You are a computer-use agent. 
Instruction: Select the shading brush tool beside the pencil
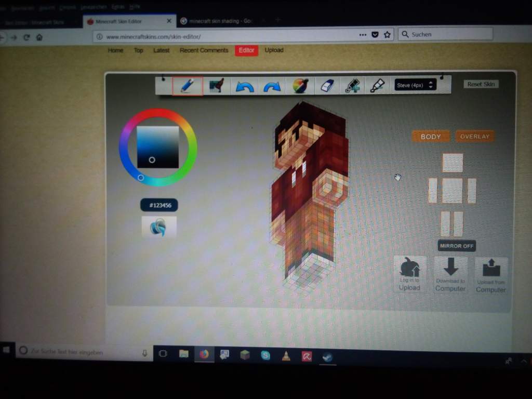[x=217, y=86]
